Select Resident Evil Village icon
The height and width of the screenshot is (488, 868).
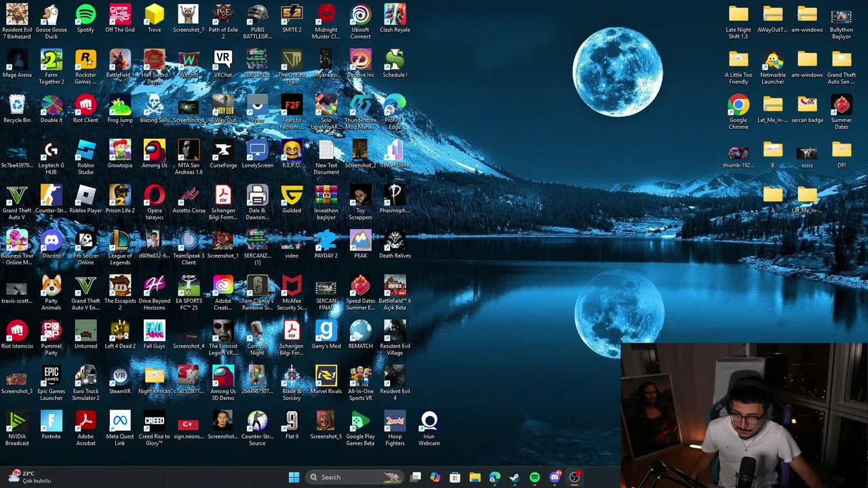(395, 338)
